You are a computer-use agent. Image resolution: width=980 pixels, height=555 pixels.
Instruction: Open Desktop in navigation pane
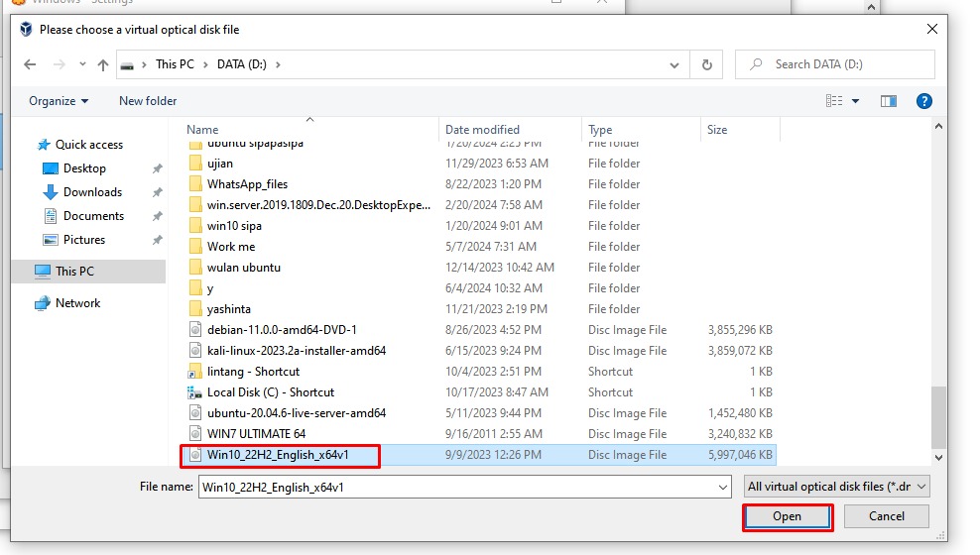click(x=84, y=168)
